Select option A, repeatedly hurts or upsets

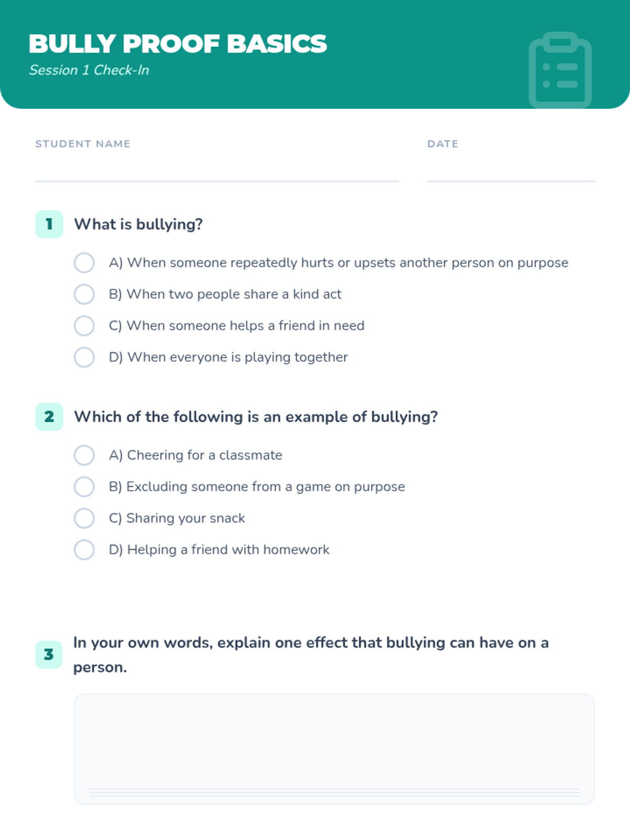pyautogui.click(x=84, y=262)
